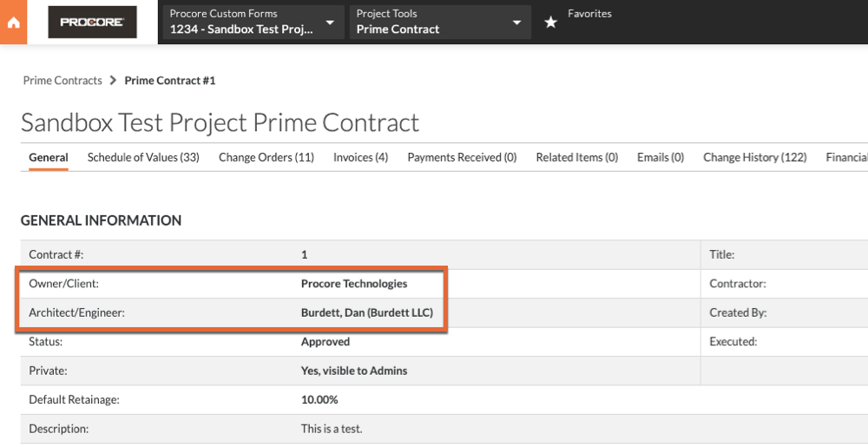Click the Prime Contract #1 breadcrumb
868x447 pixels.
tap(170, 81)
